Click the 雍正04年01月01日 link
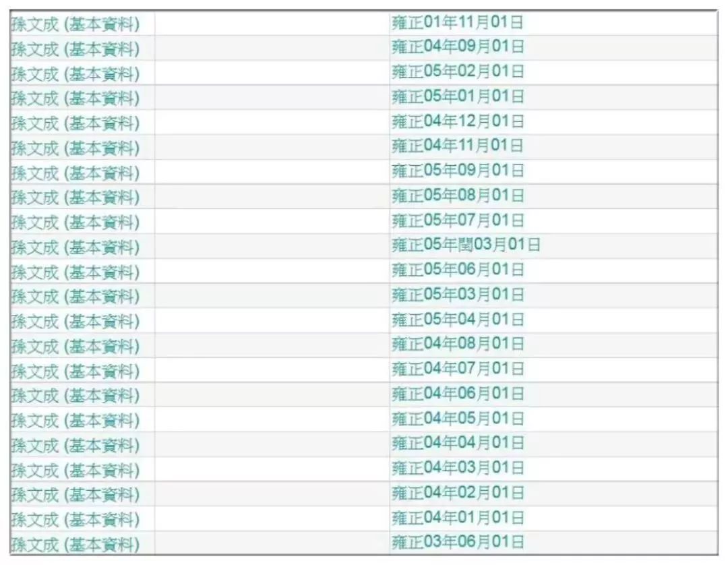 pos(458,518)
